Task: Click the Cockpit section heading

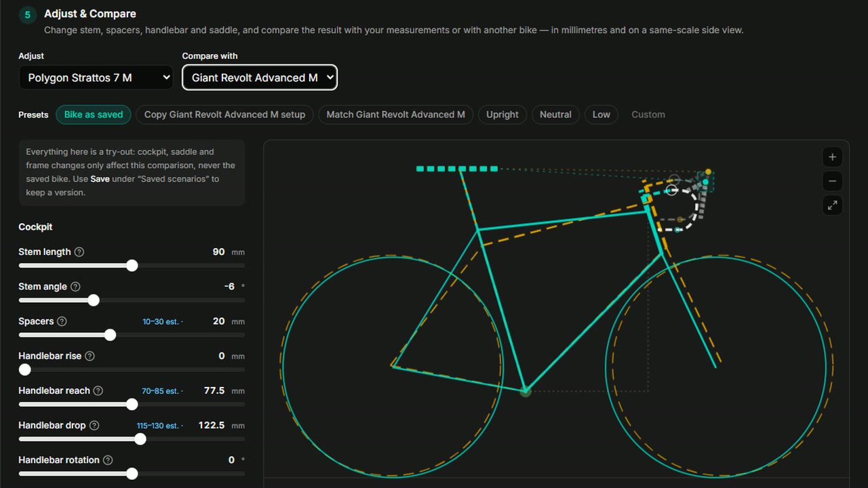Action: coord(35,227)
